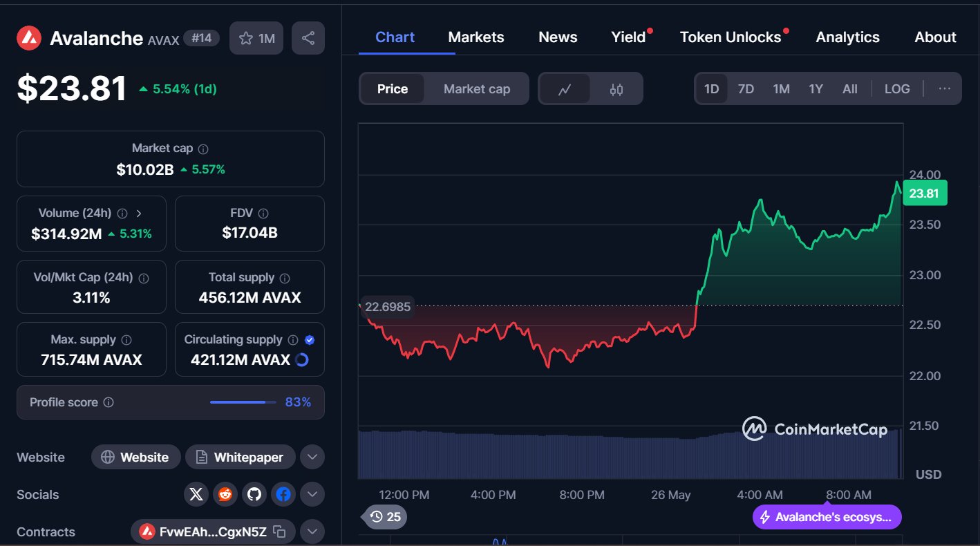Image resolution: width=980 pixels, height=546 pixels.
Task: Click the #14 rank badge
Action: click(202, 38)
